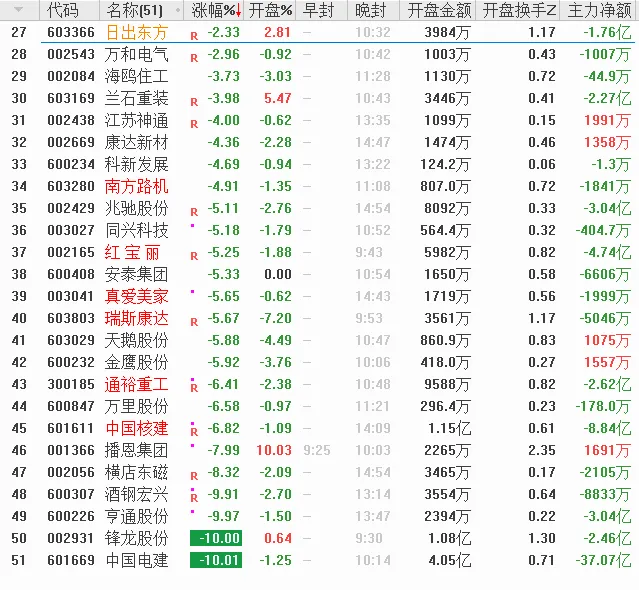Select stock 江苏神通
The width and height of the screenshot is (639, 590).
pyautogui.click(x=137, y=120)
